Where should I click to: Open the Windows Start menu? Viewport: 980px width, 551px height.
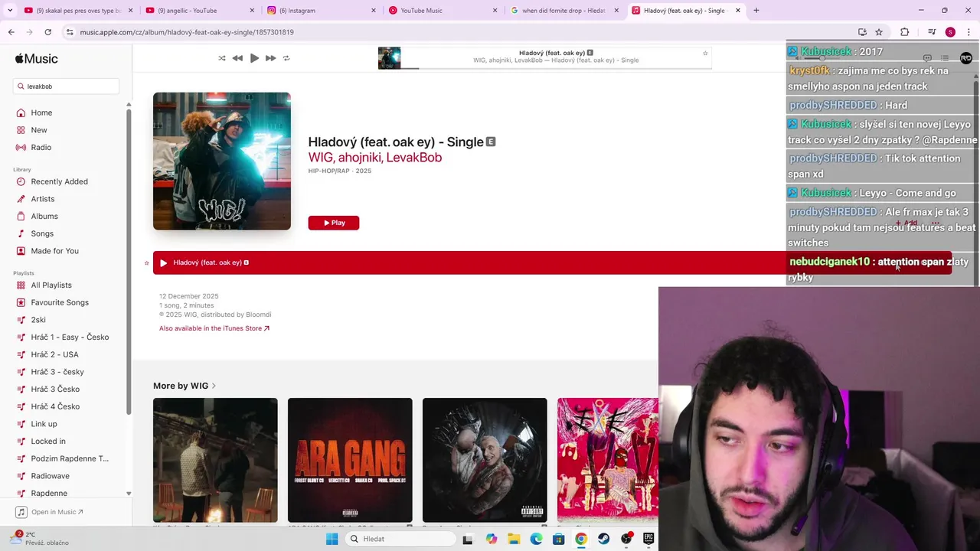click(x=332, y=539)
